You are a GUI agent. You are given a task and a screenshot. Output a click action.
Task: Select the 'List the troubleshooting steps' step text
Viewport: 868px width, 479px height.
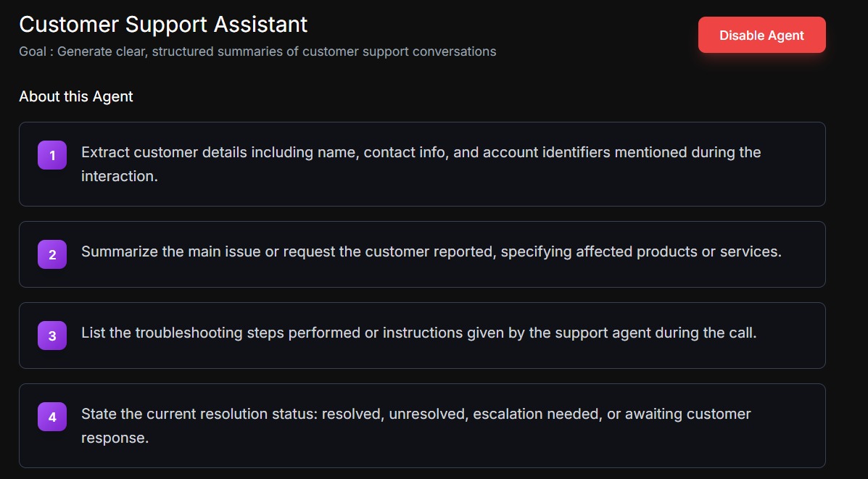(418, 333)
